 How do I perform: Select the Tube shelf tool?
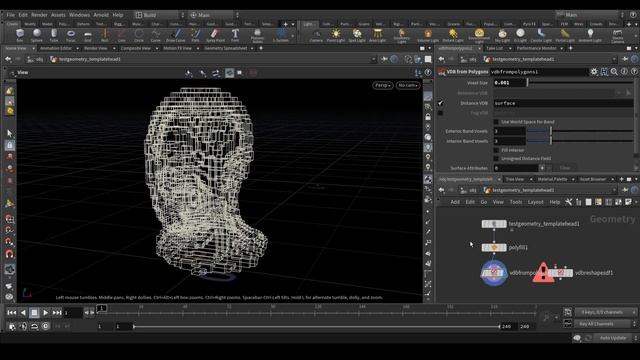coord(53,35)
